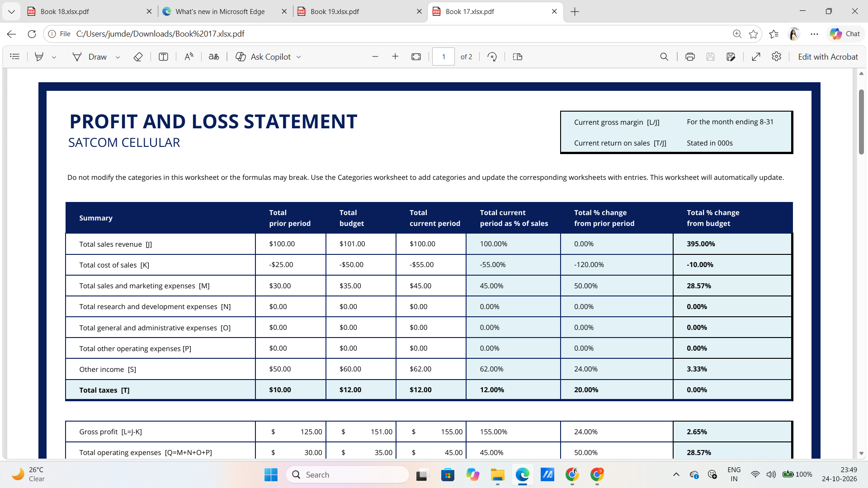Open the Favorites list icon
Viewport: 868px width, 488px height.
click(774, 34)
